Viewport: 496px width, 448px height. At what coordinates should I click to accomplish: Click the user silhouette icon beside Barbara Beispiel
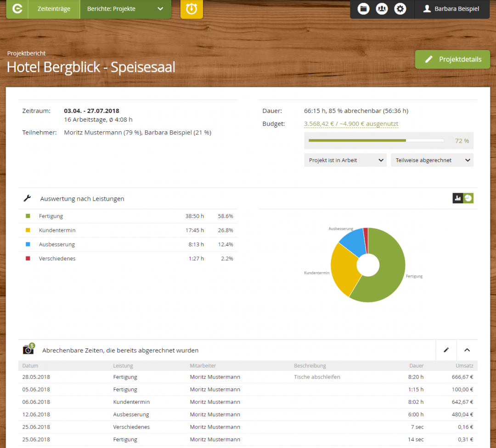pyautogui.click(x=428, y=8)
